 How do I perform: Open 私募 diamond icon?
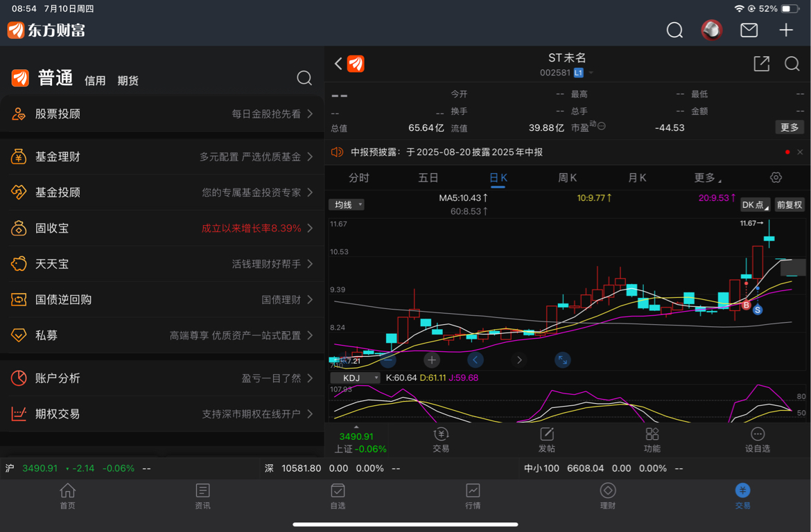coord(19,335)
